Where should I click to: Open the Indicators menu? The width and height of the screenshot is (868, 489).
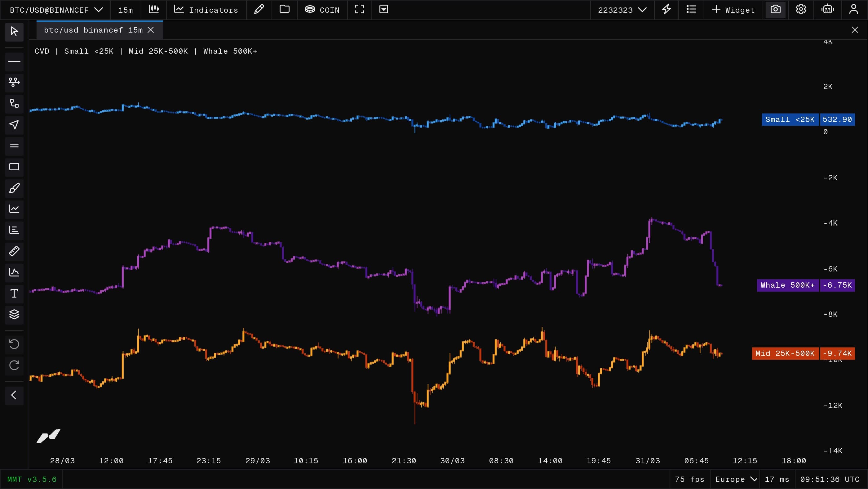(x=206, y=10)
